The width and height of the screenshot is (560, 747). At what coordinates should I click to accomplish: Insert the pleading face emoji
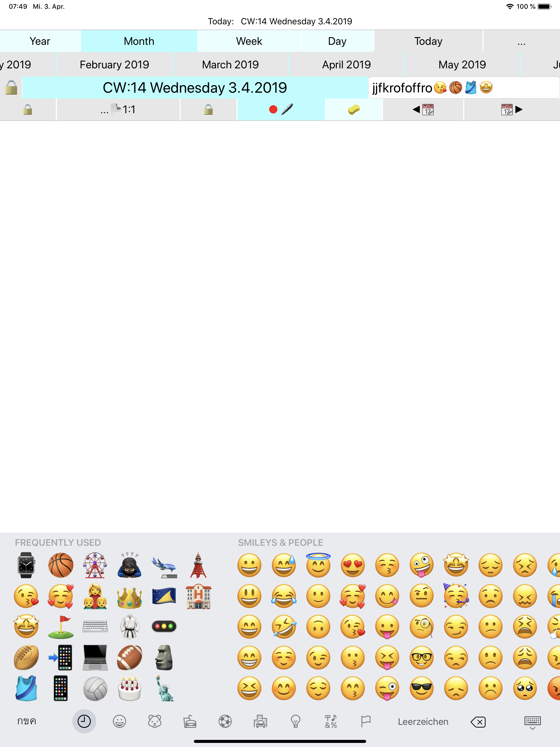pos(525,688)
